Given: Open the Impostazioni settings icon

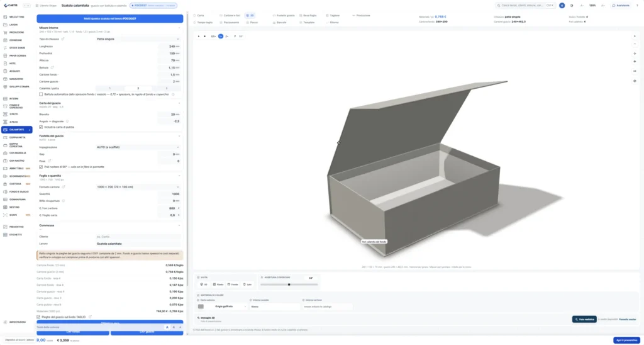Looking at the screenshot, I should [5, 322].
